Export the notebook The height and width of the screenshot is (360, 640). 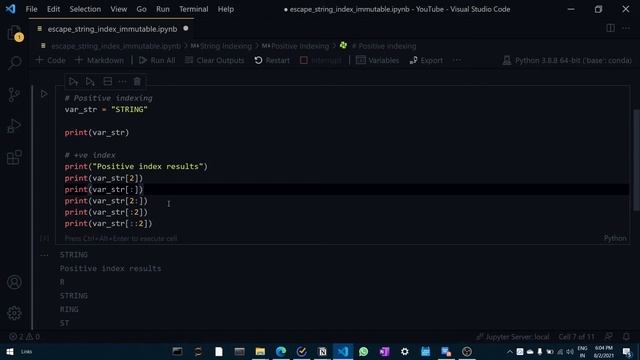click(426, 60)
